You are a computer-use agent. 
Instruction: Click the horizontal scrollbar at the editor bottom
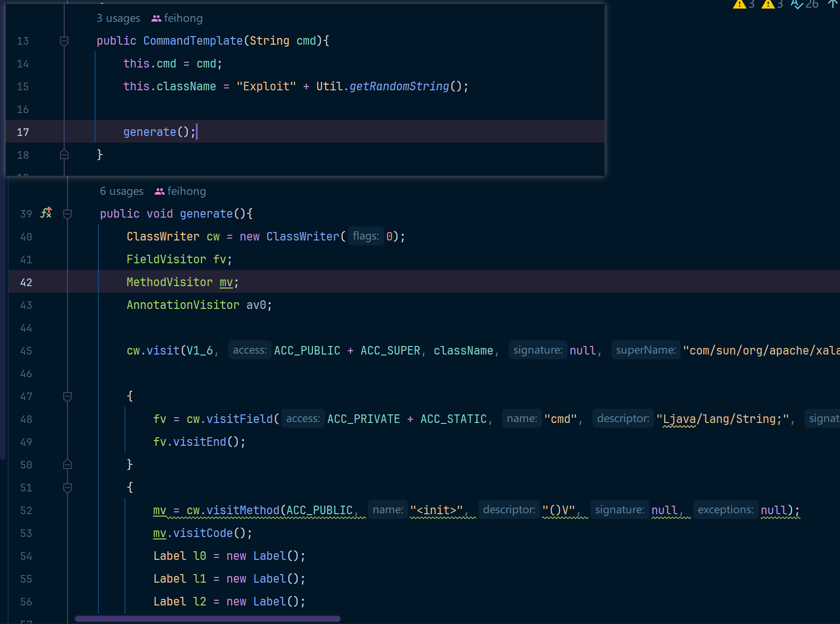click(208, 619)
